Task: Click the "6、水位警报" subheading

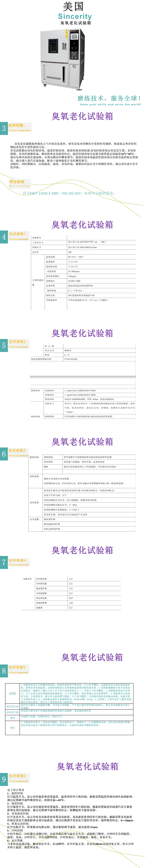Action: 15,841
